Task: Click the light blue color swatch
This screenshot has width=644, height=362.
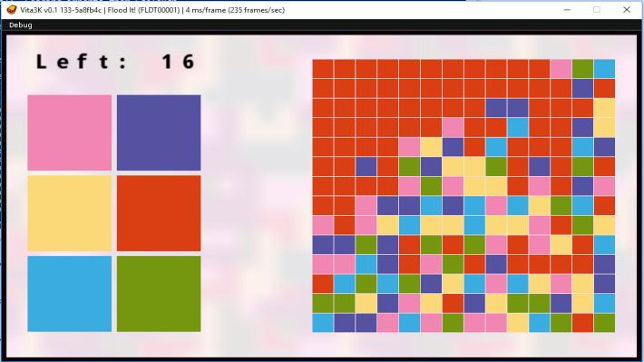Action: (70, 294)
